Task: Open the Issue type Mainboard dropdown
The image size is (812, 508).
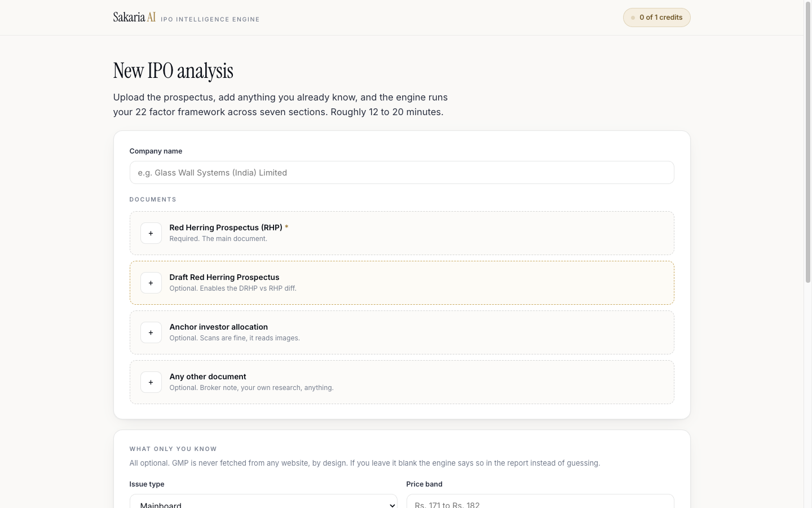Action: [263, 502]
